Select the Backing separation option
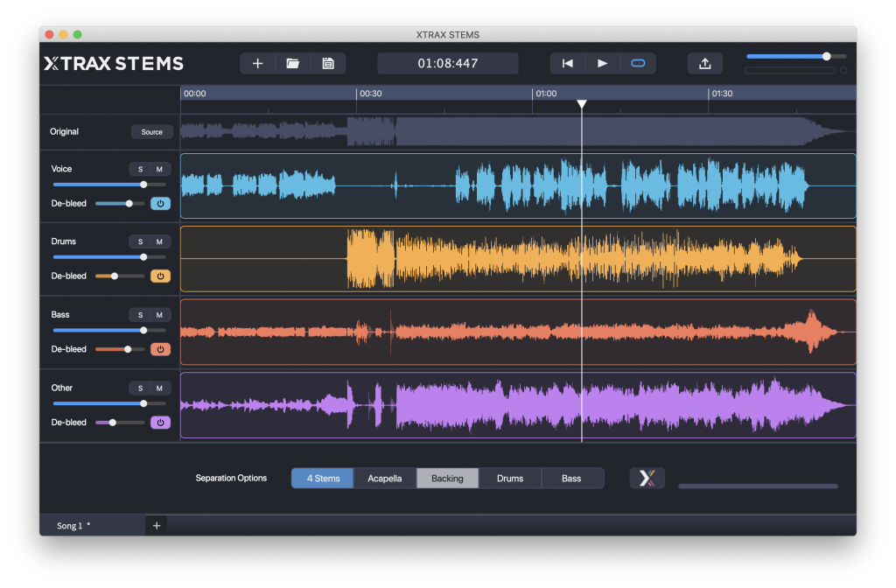Screen dimensions: 896x588 (447, 479)
